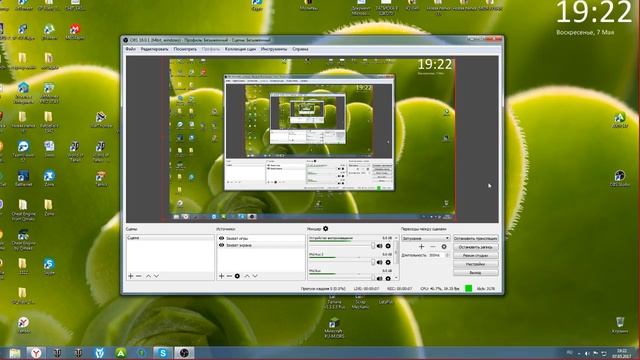Open gear settings for bottom Mic/Aux channel
Image resolution: width=640 pixels, height=360 pixels.
point(388,278)
